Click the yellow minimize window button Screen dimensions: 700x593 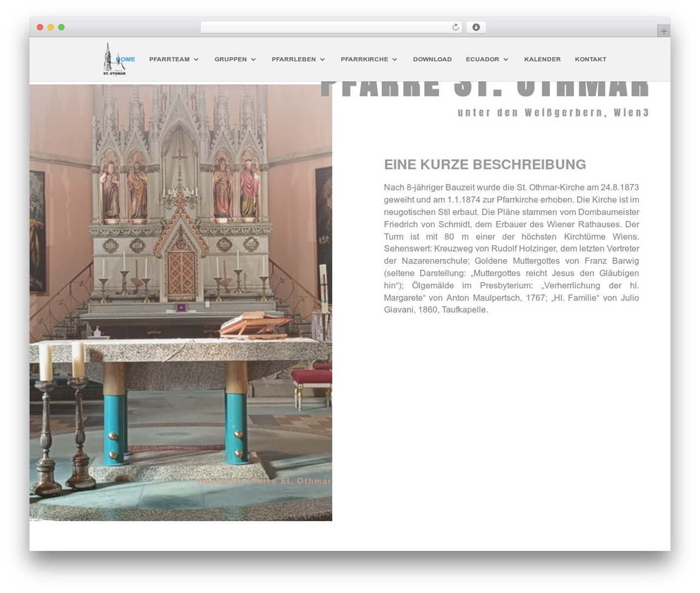pos(51,27)
